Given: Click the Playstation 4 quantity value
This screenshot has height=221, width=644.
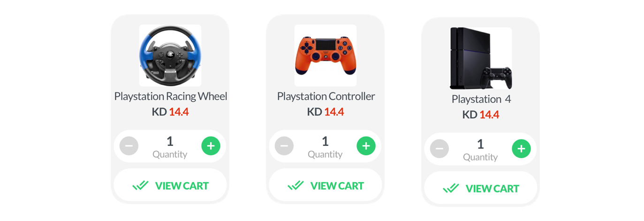Looking at the screenshot, I should pyautogui.click(x=480, y=144).
